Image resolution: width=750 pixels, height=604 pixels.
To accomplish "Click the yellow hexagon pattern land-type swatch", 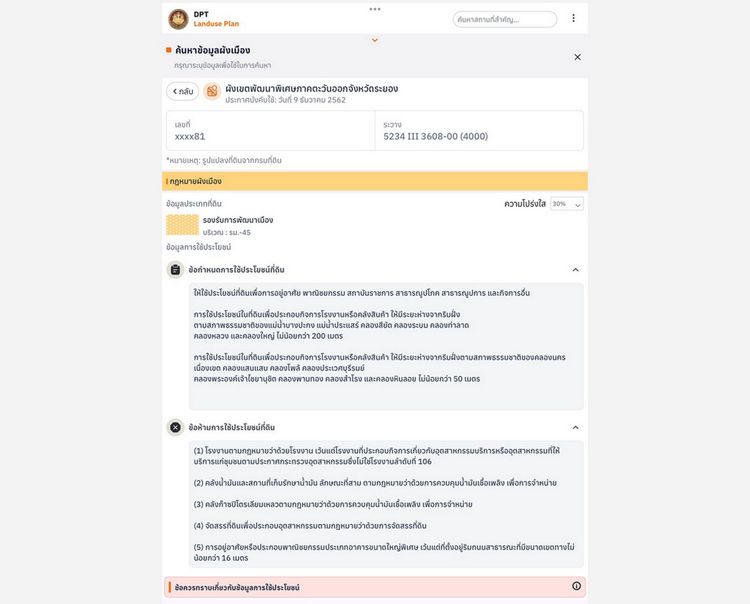I will pos(182,225).
